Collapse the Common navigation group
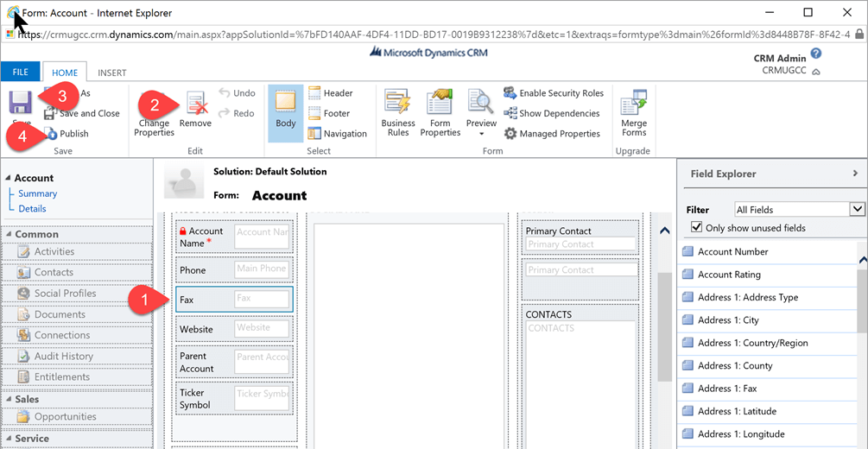 (9, 234)
